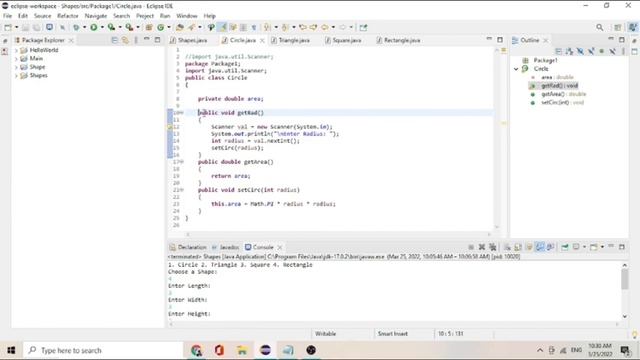Click the Open Type toolbar icon
The height and width of the screenshot is (360, 640).
(x=180, y=27)
